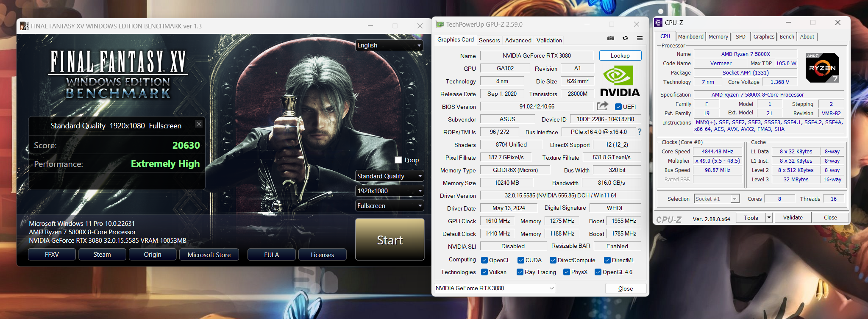Toggle the CUDA checkbox

pyautogui.click(x=521, y=260)
